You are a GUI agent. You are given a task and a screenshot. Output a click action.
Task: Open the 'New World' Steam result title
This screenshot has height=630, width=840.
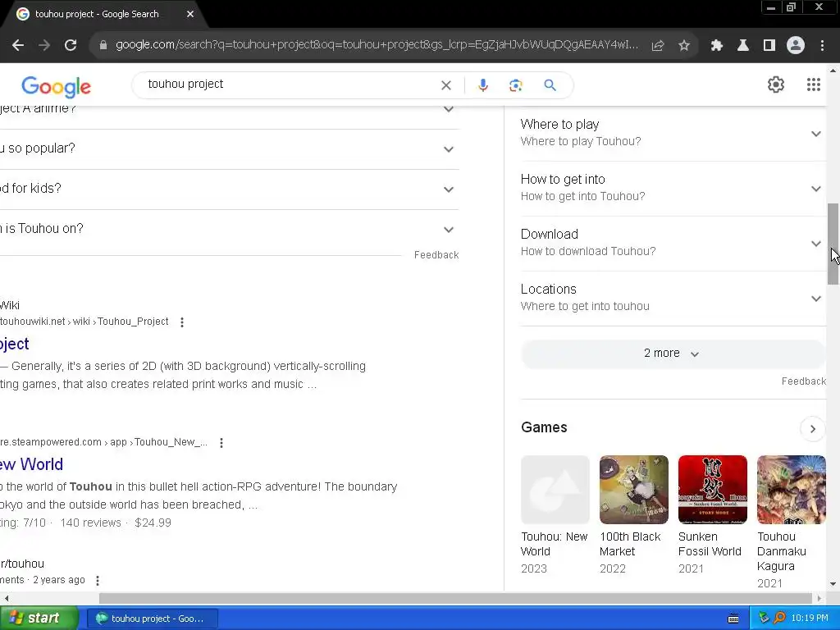click(x=32, y=464)
